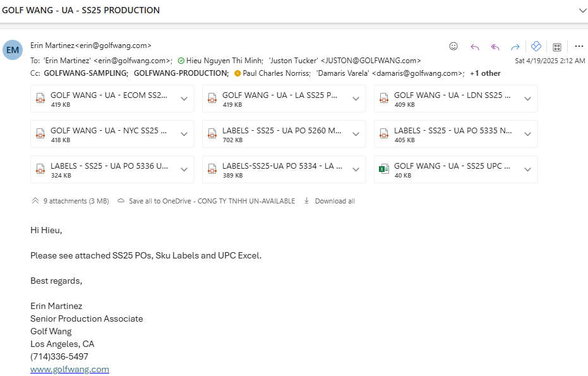The width and height of the screenshot is (588, 376).
Task: Open the Copilot summarize icon
Action: tap(536, 46)
